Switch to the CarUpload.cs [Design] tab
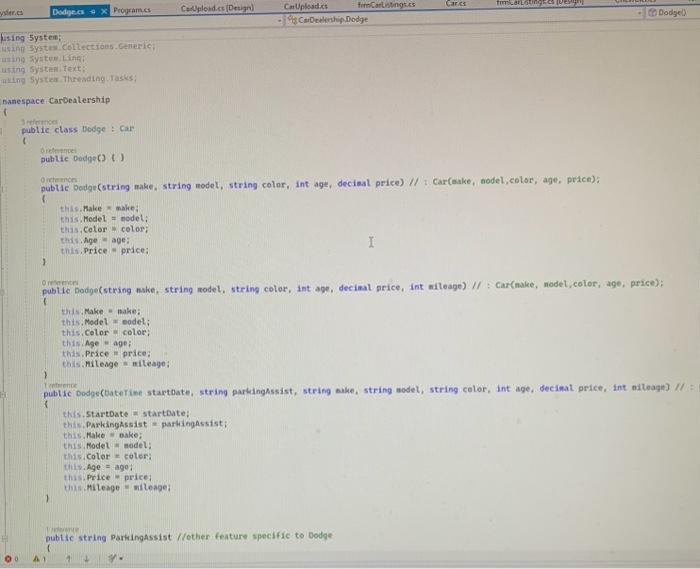This screenshot has width=700, height=569. click(217, 8)
